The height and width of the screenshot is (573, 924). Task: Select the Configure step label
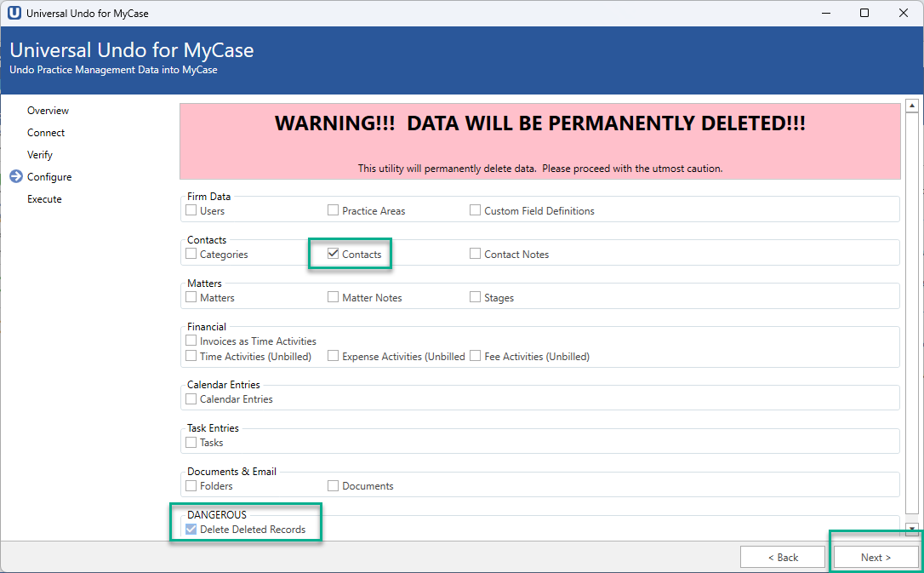coord(49,177)
